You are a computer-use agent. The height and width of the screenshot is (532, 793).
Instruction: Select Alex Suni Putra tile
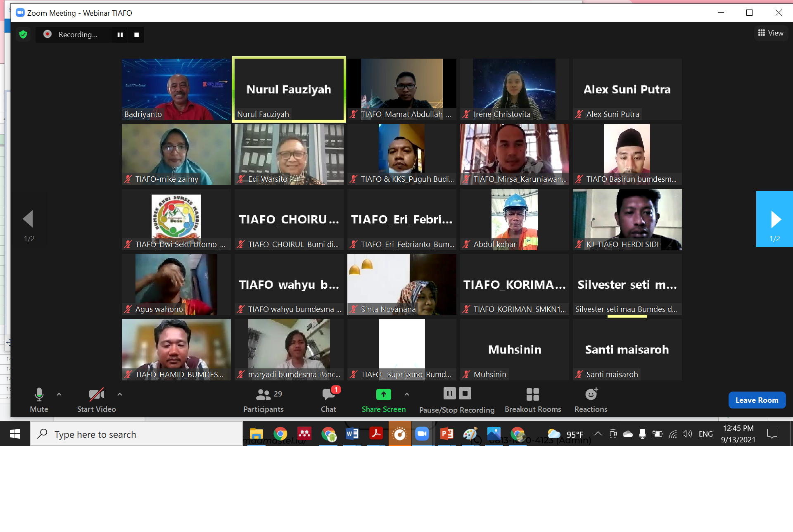[x=627, y=89]
